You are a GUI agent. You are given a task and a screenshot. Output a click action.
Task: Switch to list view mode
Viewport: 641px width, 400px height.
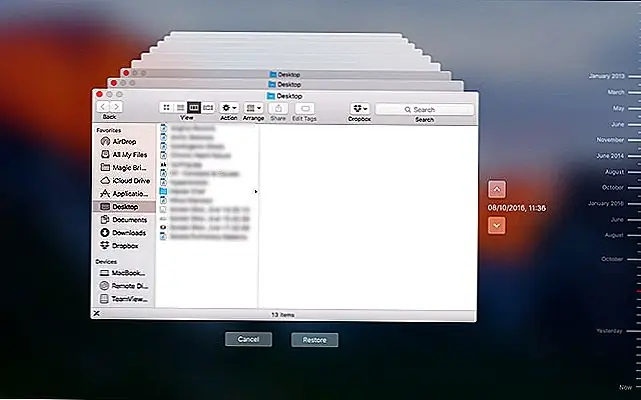180,107
